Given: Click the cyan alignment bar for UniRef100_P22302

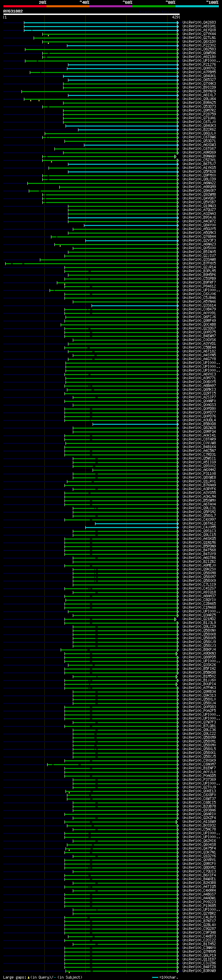Looking at the screenshot, I should (122, 46).
